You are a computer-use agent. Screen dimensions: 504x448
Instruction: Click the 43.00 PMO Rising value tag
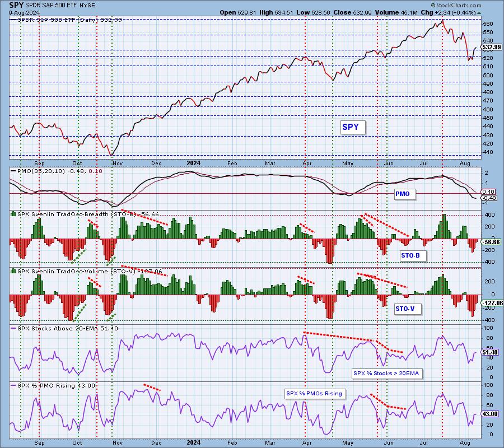490,414
